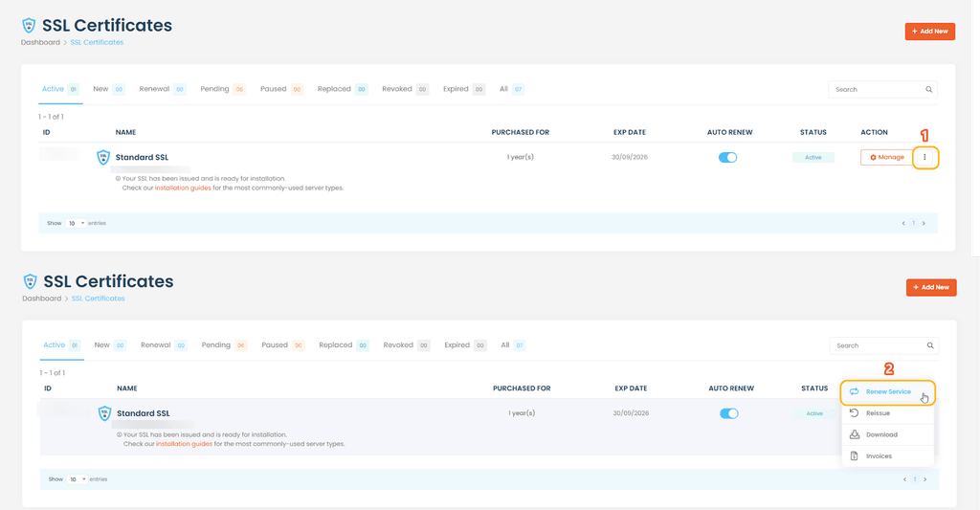Click the Reissue icon in the dropdown menu

pos(854,413)
